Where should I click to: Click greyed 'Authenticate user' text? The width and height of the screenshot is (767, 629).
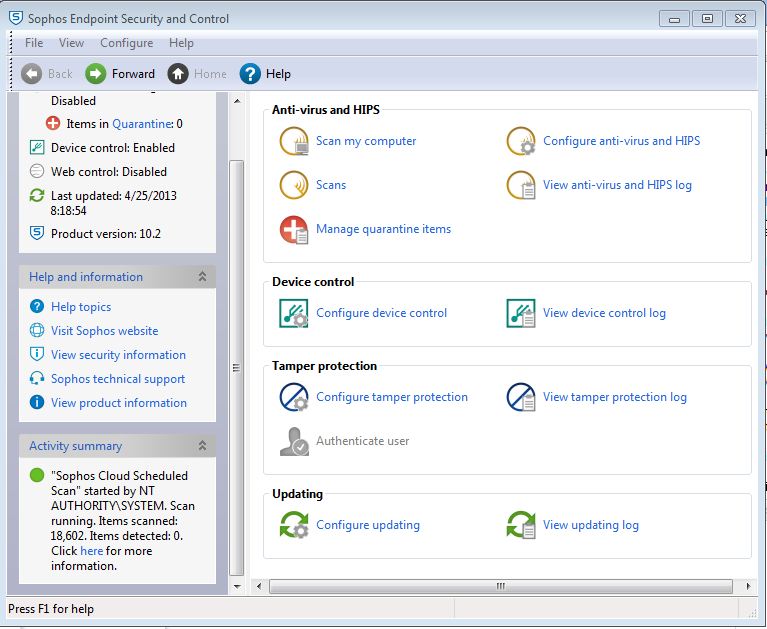[x=362, y=441]
